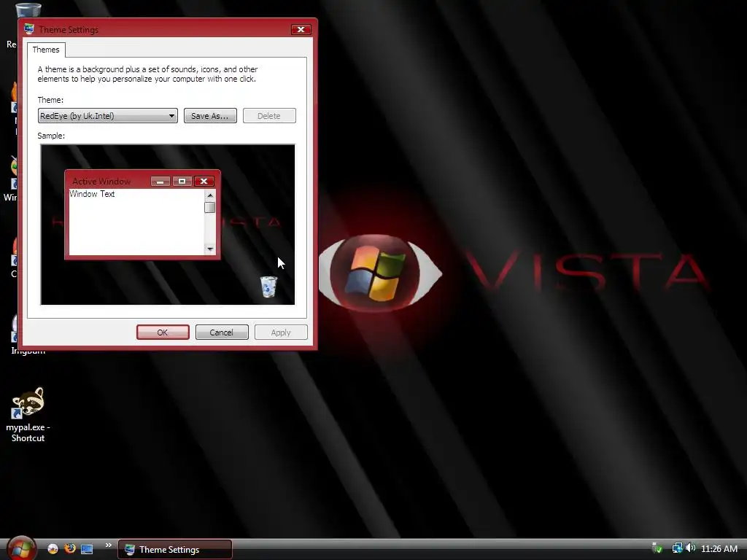Open the volume speaker tray icon
The width and height of the screenshot is (747, 560).
(690, 548)
